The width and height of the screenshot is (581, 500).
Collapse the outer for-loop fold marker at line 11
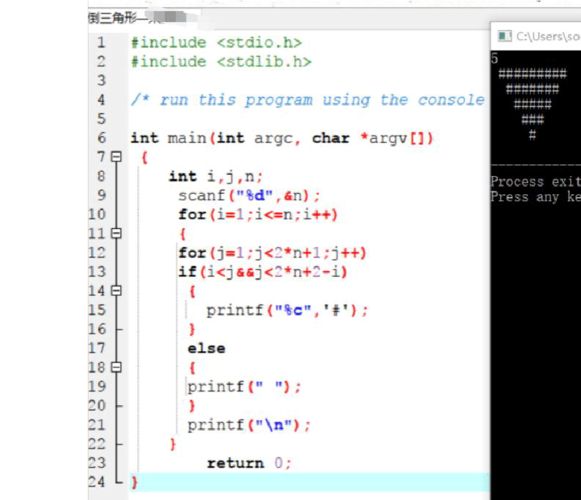pyautogui.click(x=116, y=234)
